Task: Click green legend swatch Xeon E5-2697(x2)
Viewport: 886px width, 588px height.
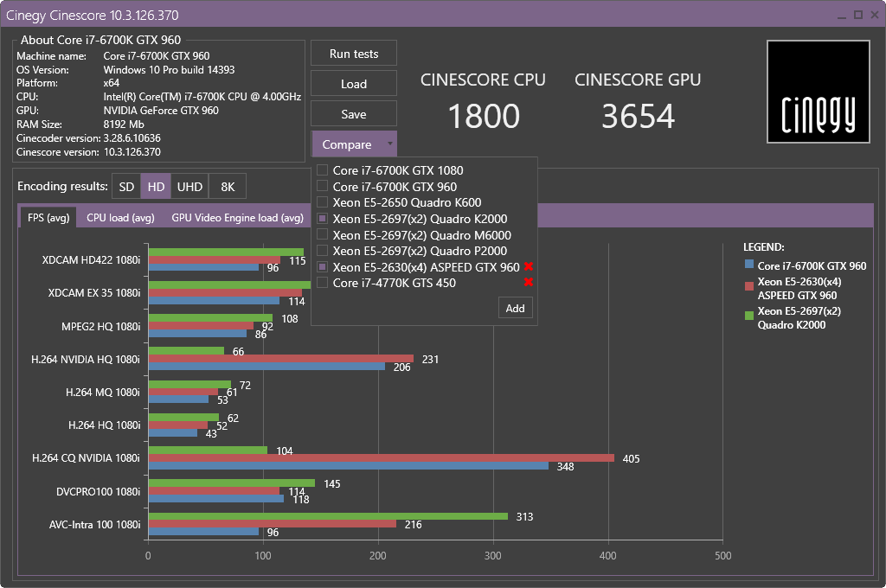Action: tap(749, 315)
